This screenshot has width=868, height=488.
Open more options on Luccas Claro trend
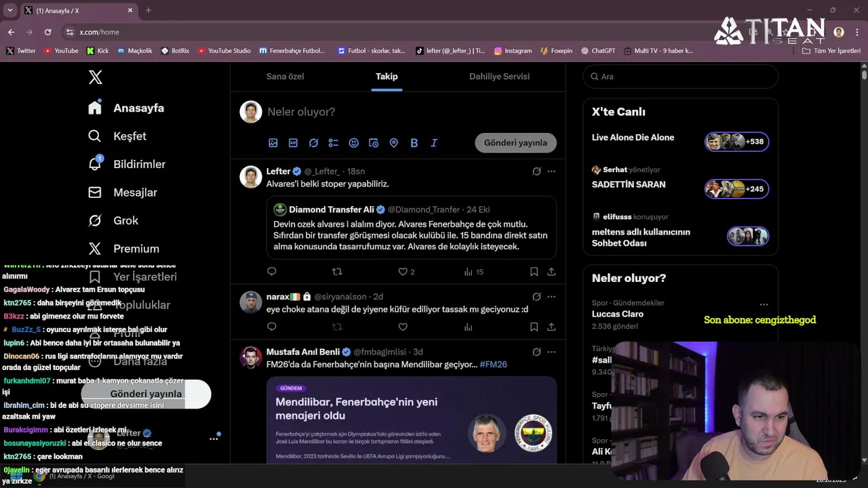764,304
